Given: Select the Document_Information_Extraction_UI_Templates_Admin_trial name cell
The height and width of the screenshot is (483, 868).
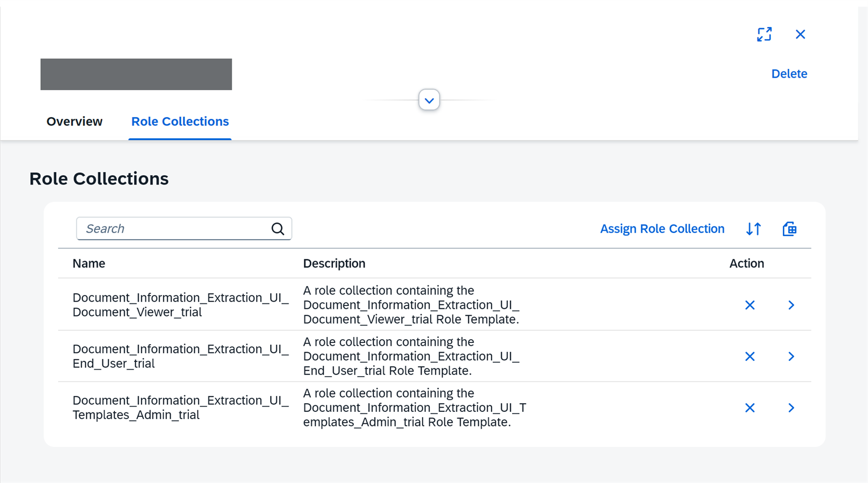Looking at the screenshot, I should coord(181,408).
